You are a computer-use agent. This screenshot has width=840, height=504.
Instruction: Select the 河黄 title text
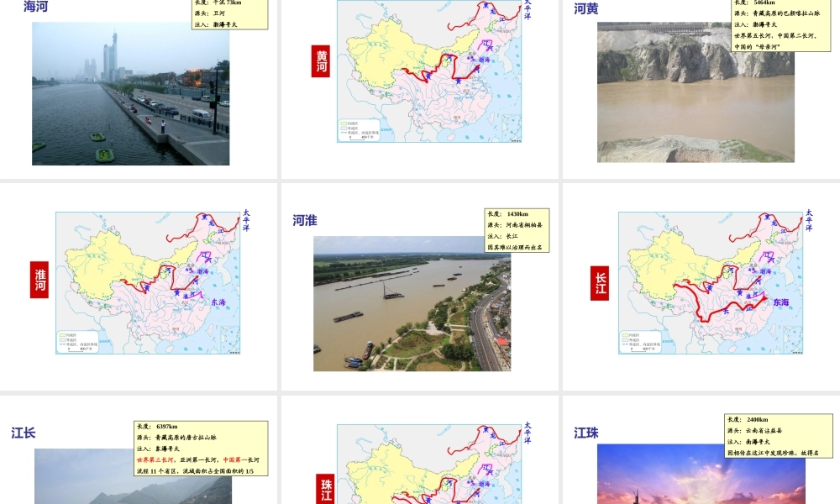pos(586,8)
